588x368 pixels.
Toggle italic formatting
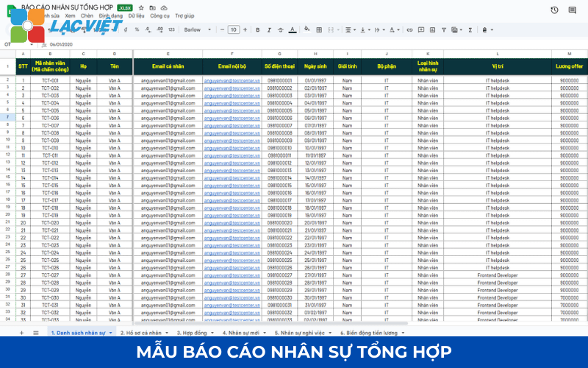tap(269, 29)
